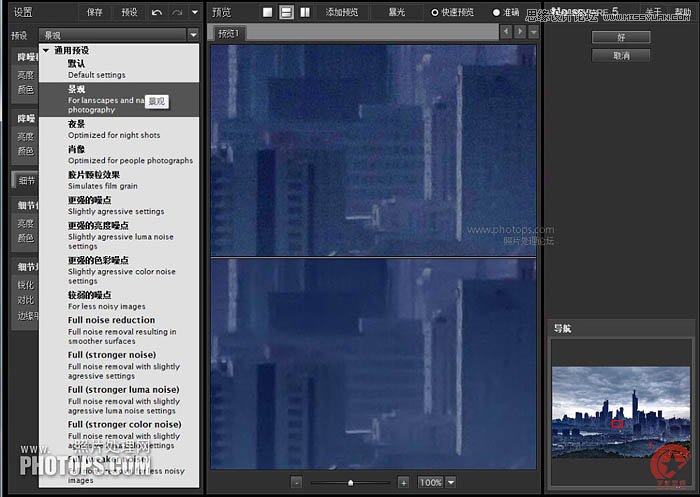The width and height of the screenshot is (700, 497).
Task: Click the undo arrow icon
Action: [x=157, y=13]
